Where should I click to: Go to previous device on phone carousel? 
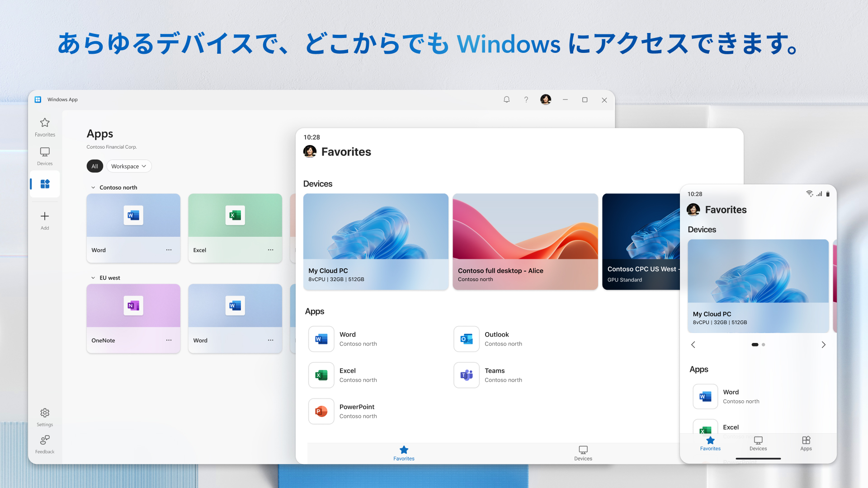[x=693, y=345]
